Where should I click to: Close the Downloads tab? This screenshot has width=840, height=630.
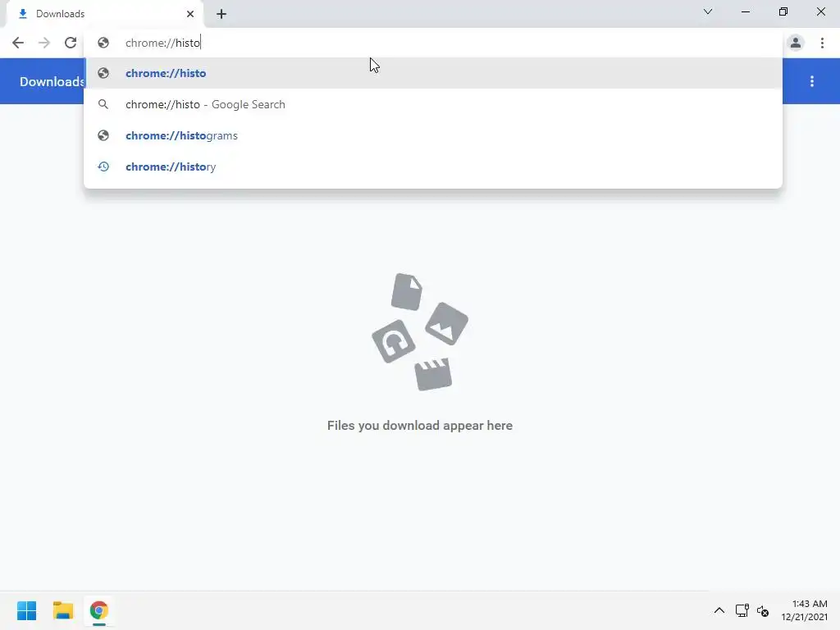[190, 14]
